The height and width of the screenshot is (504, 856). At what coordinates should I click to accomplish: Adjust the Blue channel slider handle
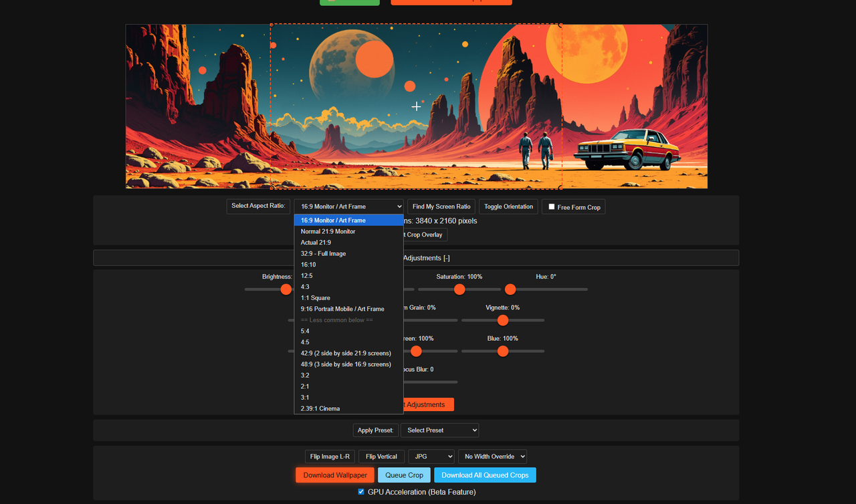point(503,351)
